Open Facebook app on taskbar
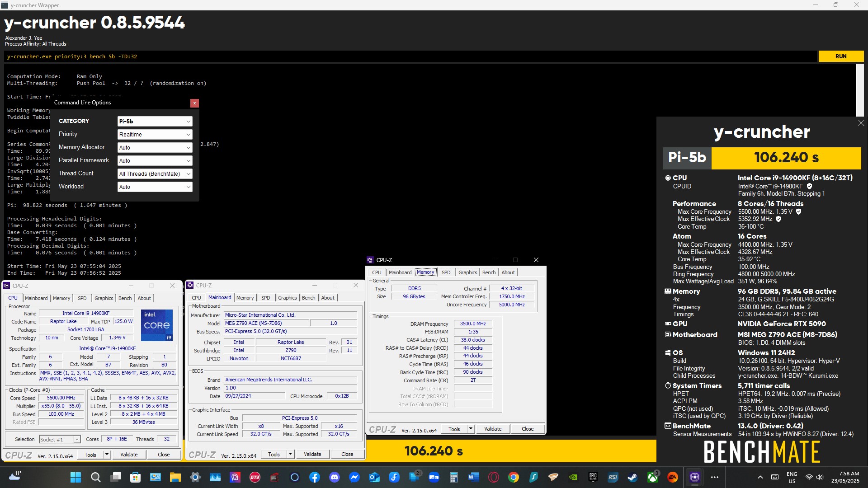 (x=314, y=477)
